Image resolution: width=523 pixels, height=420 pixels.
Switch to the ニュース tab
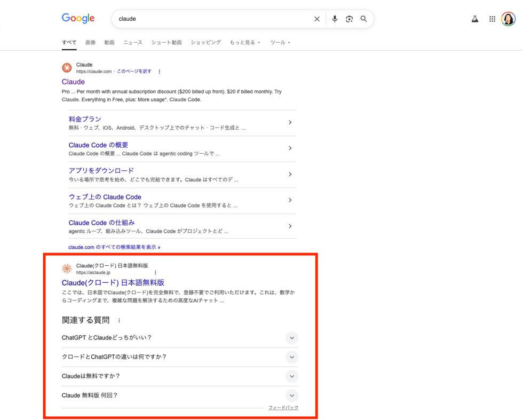[133, 42]
